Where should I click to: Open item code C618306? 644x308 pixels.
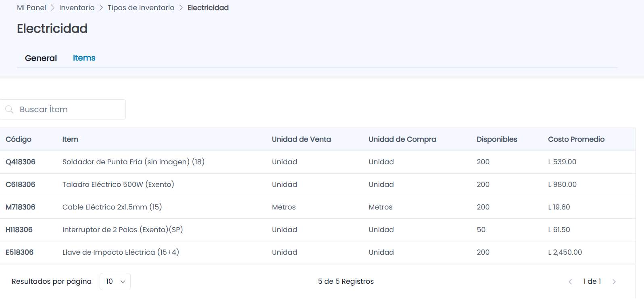point(21,184)
